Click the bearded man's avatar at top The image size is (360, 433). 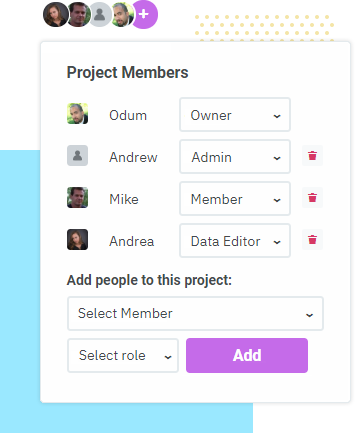click(122, 14)
